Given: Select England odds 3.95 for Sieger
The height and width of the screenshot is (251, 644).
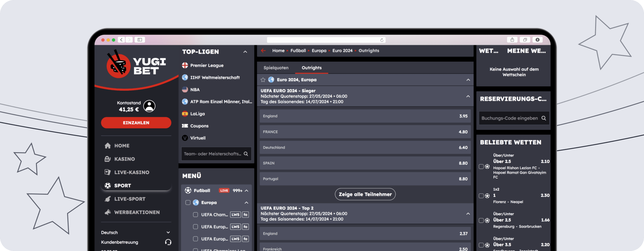Looking at the screenshot, I should 365,116.
